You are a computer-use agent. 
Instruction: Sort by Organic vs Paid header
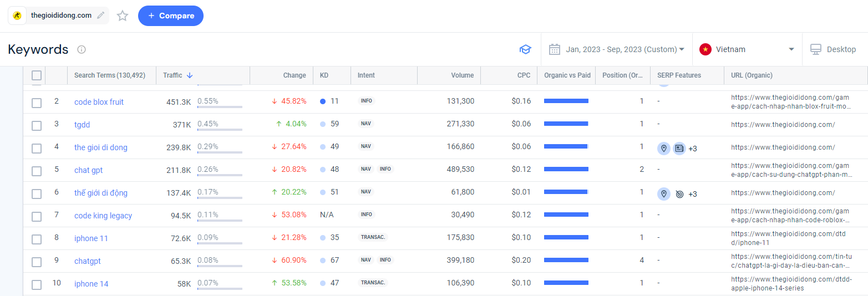[x=567, y=75]
